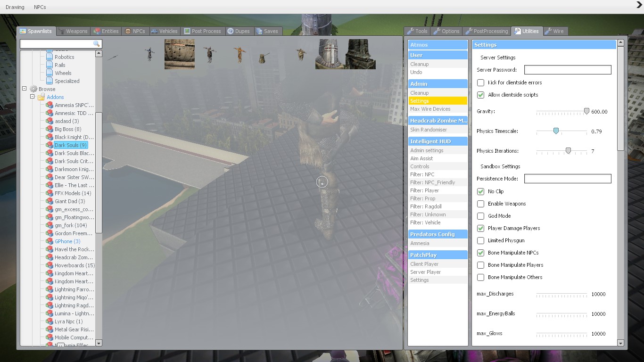The height and width of the screenshot is (362, 644).
Task: Open Max Wire Devices settings
Action: (438, 109)
